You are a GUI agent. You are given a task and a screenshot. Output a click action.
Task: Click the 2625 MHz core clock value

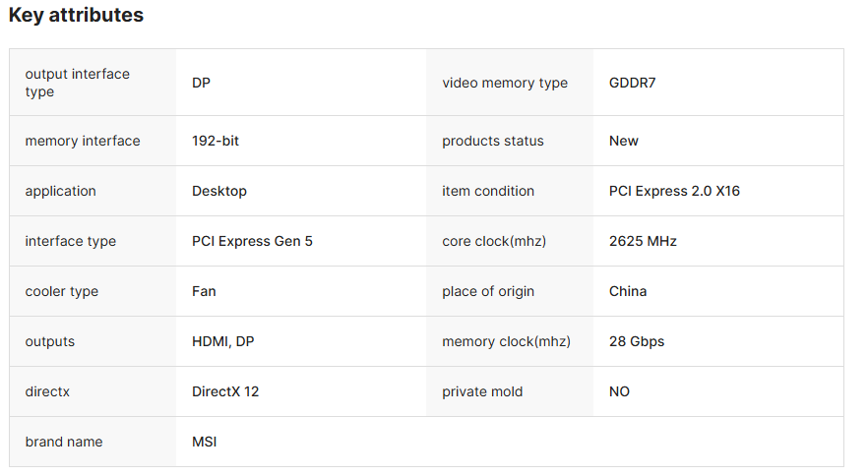click(643, 241)
